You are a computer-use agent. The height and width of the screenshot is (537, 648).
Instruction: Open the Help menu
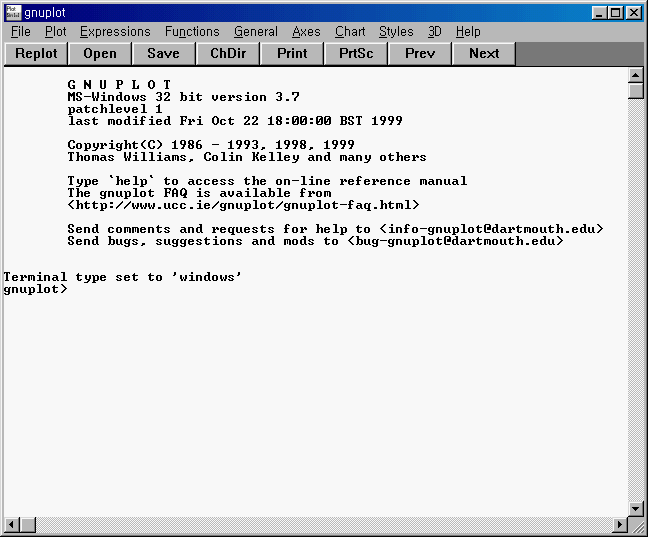(x=468, y=32)
